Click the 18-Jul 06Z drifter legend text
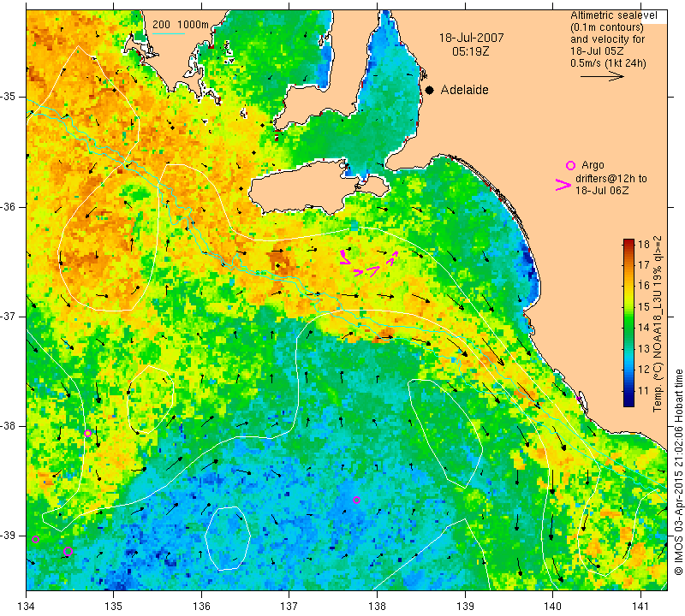Image resolution: width=685 pixels, height=616 pixels. 602,190
